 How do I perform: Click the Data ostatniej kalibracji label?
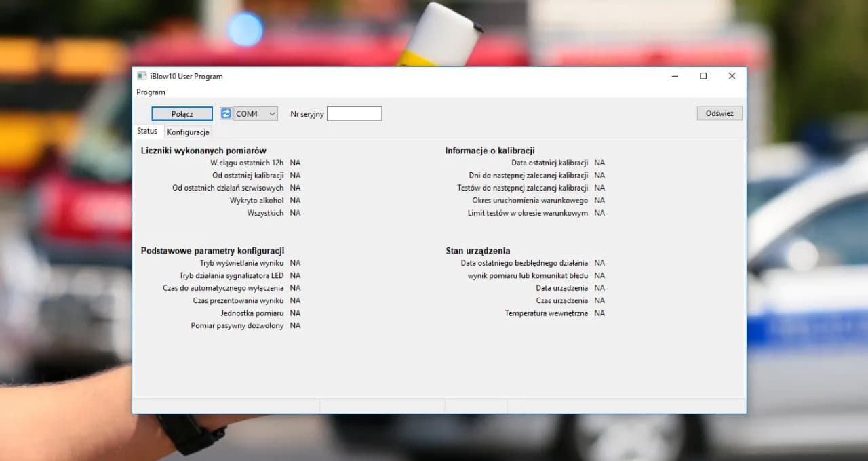pos(549,163)
